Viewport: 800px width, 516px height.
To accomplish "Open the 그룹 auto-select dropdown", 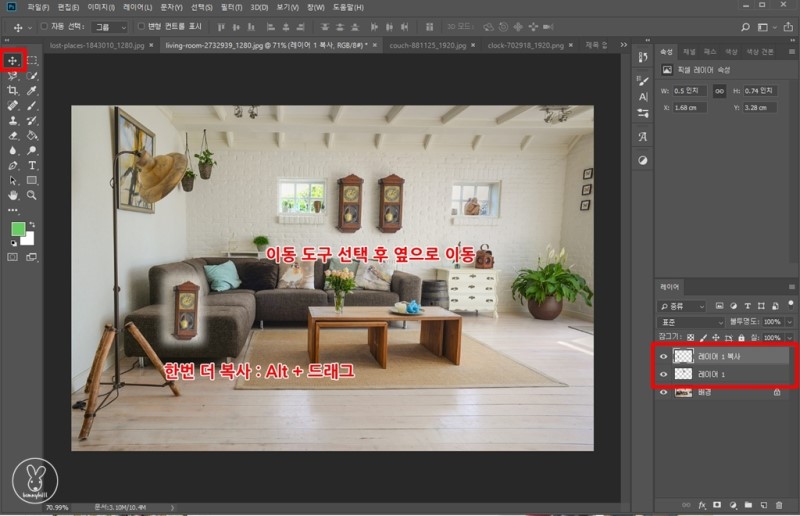I will pos(109,27).
